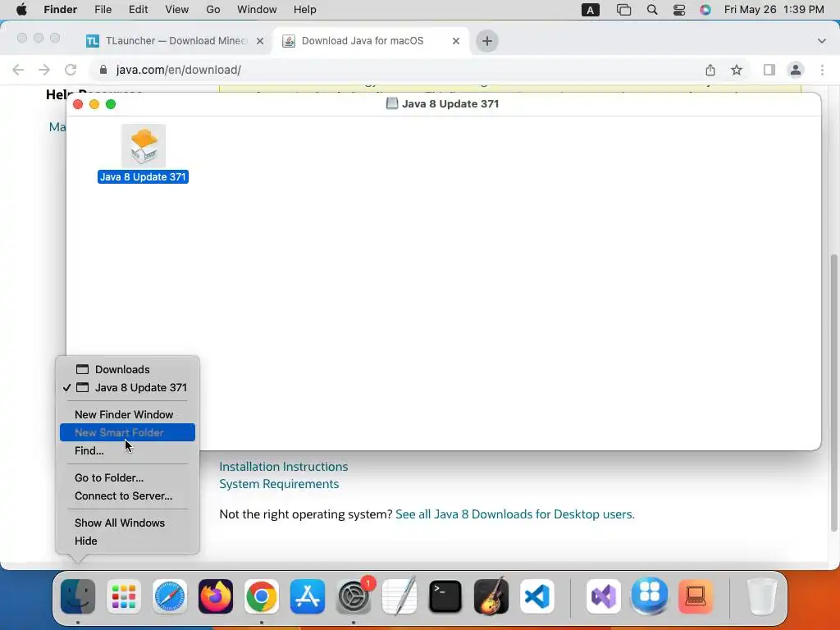Click the input source A icon
Screen dimensions: 840x630
click(x=591, y=10)
